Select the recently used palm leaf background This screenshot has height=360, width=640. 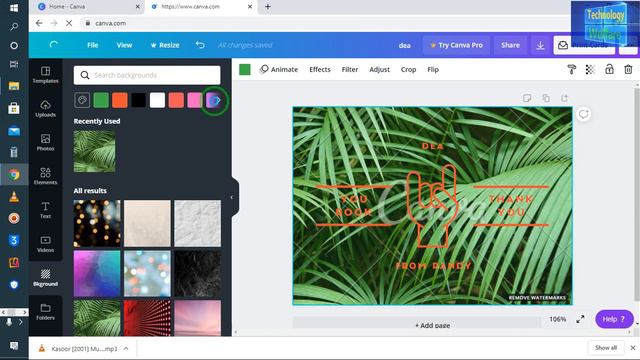tap(94, 151)
